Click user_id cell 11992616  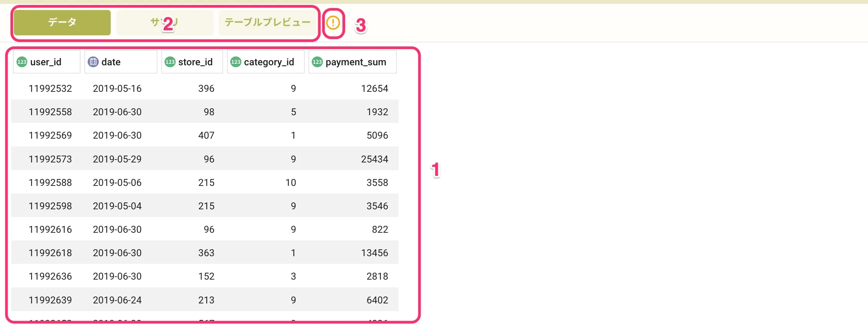pos(50,230)
